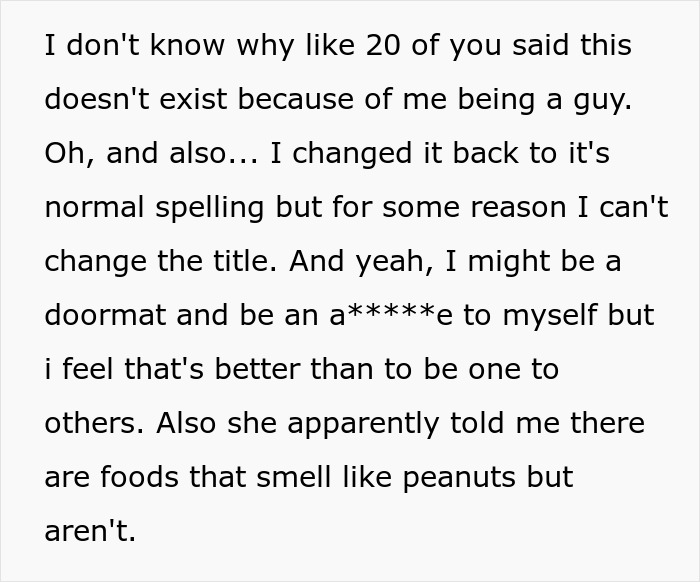The height and width of the screenshot is (582, 700).
Task: Click the censored word "a*****e"
Action: click(389, 315)
